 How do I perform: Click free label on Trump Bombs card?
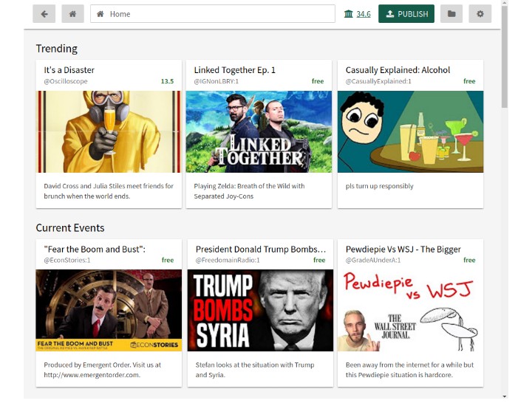[319, 260]
